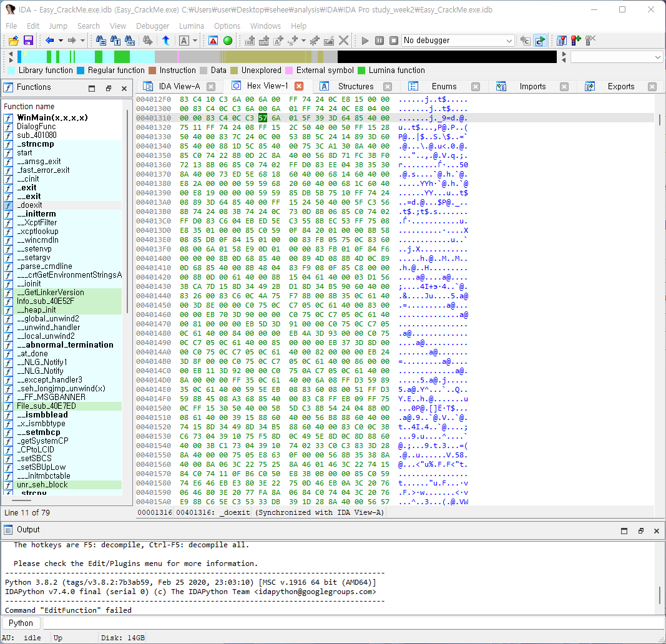The image size is (666, 644).
Task: Open the Jump menu
Action: coord(58,26)
